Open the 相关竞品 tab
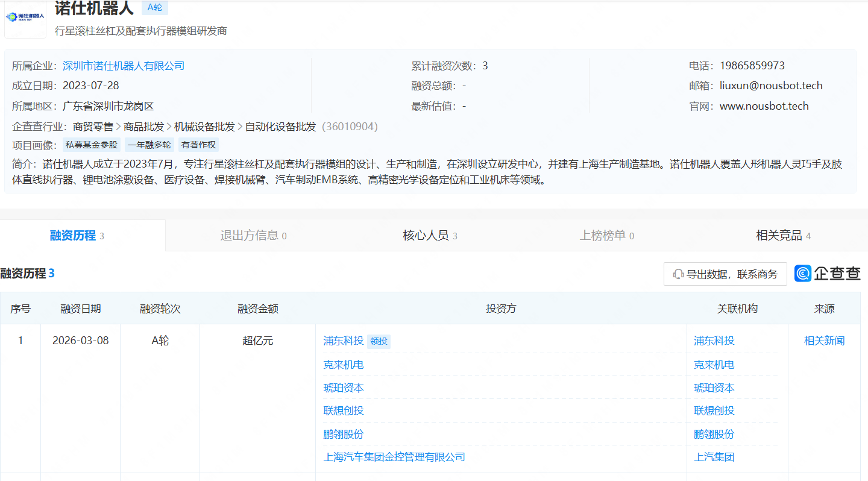Image resolution: width=868 pixels, height=481 pixels. (779, 236)
